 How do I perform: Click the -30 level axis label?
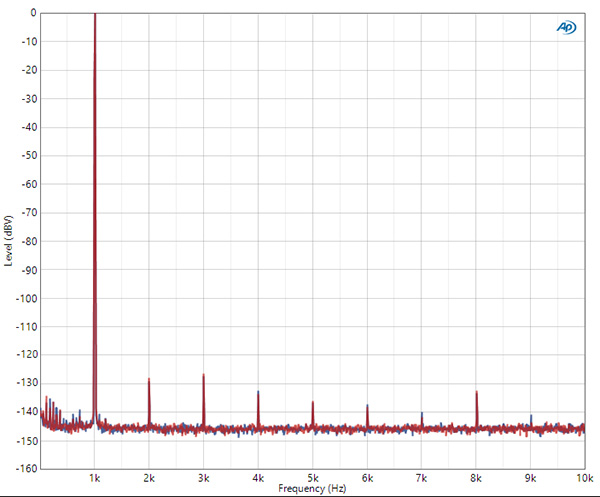[29, 99]
